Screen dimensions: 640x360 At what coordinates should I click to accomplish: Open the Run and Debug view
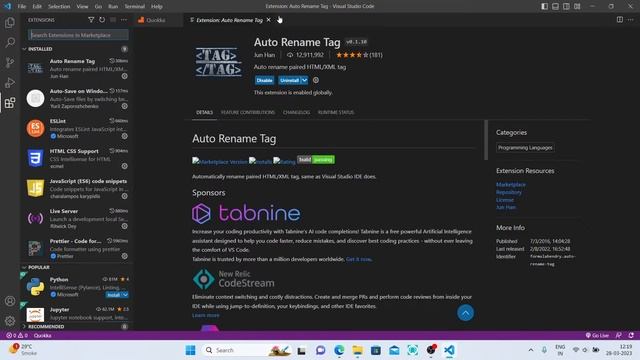[x=10, y=82]
